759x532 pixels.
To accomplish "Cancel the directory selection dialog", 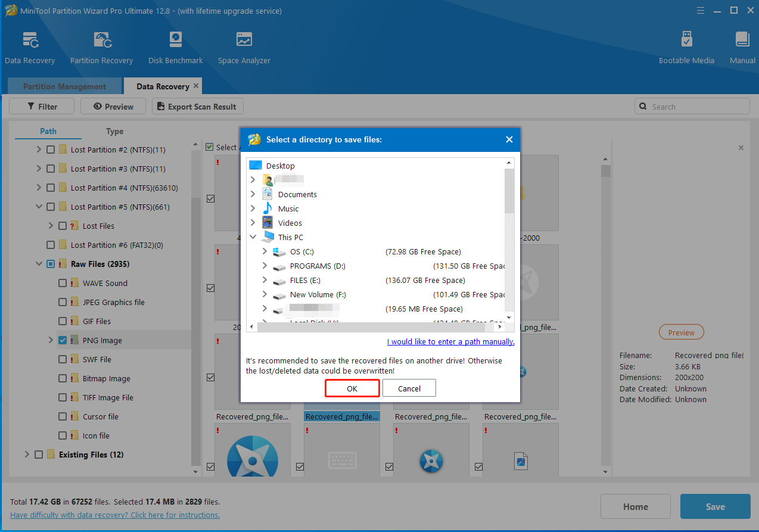I will 409,388.
